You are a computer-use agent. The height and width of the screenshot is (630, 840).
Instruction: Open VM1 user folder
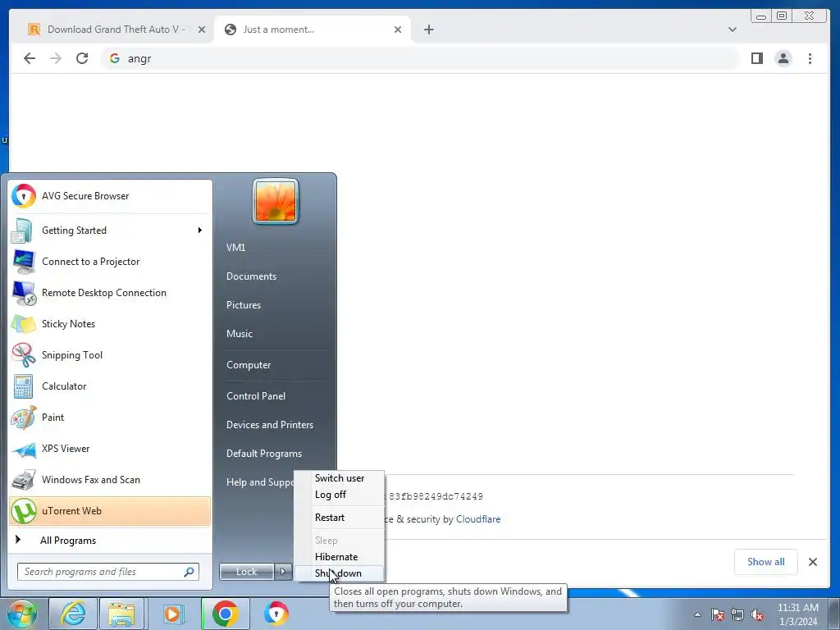click(x=275, y=248)
